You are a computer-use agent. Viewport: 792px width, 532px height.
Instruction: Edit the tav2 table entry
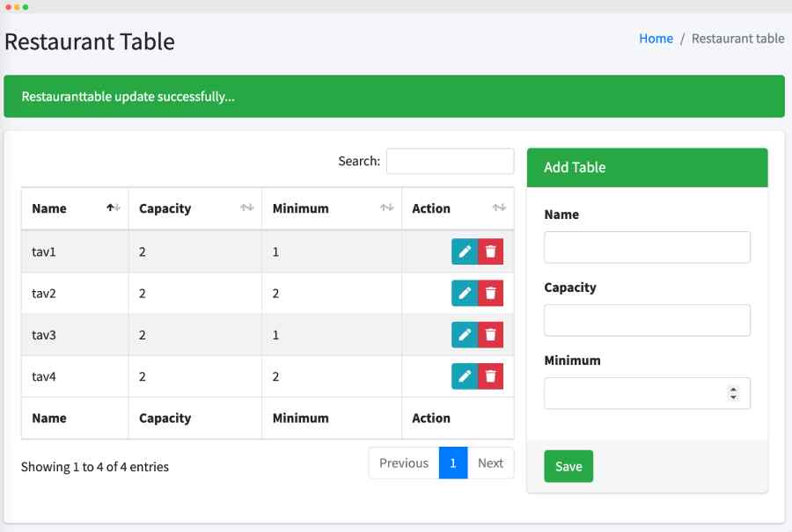(464, 293)
